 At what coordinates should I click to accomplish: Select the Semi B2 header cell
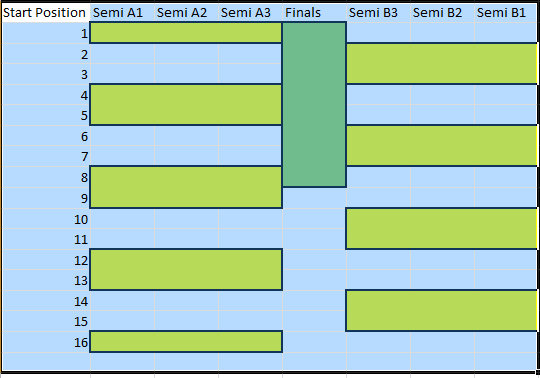(x=443, y=13)
